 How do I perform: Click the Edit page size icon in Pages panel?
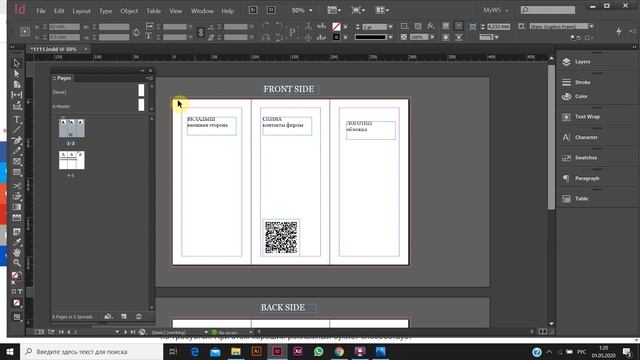[x=108, y=316]
